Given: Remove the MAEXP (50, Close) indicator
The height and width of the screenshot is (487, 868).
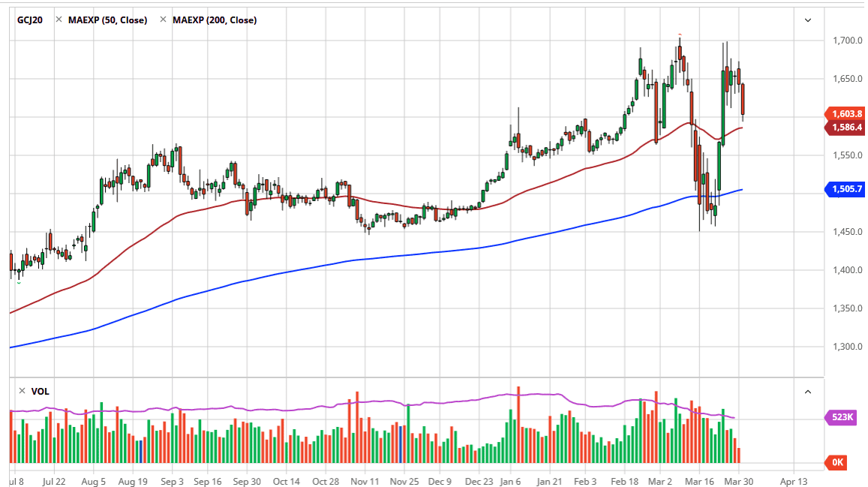Looking at the screenshot, I should [x=59, y=20].
